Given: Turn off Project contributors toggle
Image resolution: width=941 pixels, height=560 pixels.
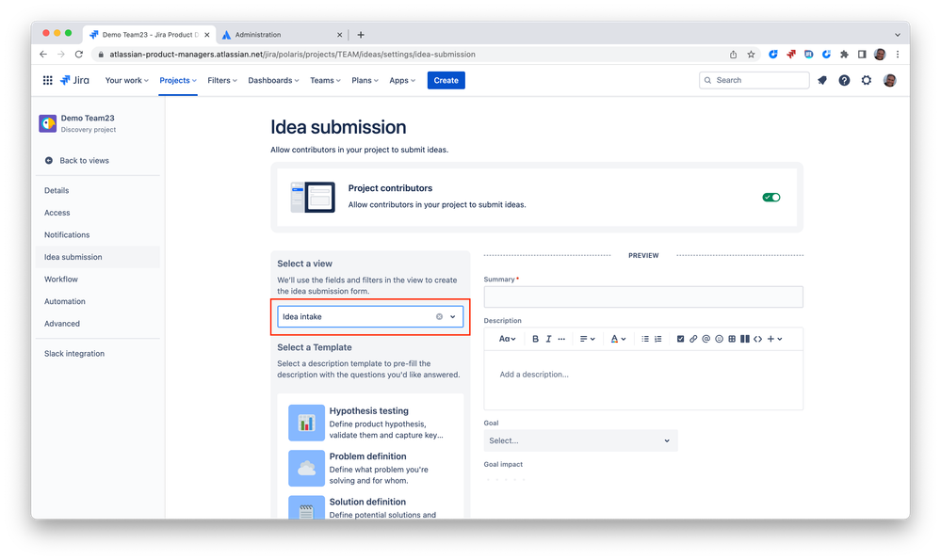Looking at the screenshot, I should coord(771,198).
